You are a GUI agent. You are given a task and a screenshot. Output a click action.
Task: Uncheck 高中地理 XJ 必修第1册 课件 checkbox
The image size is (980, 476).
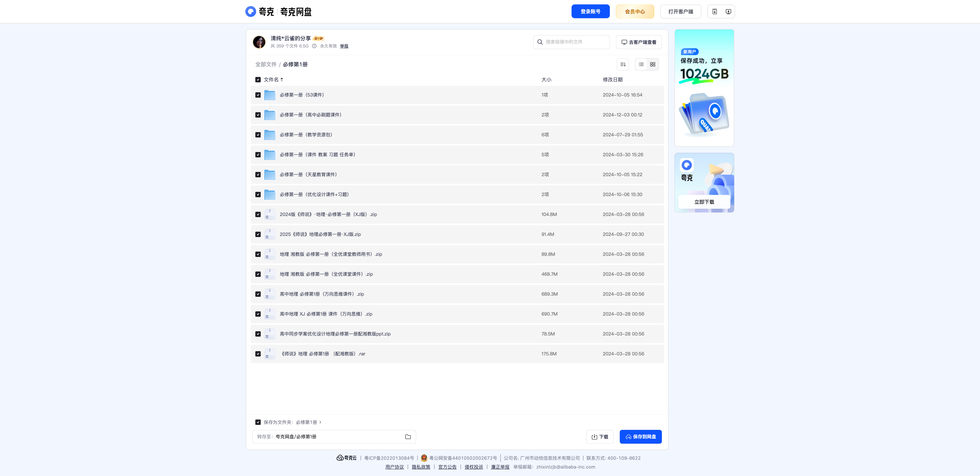click(x=258, y=314)
